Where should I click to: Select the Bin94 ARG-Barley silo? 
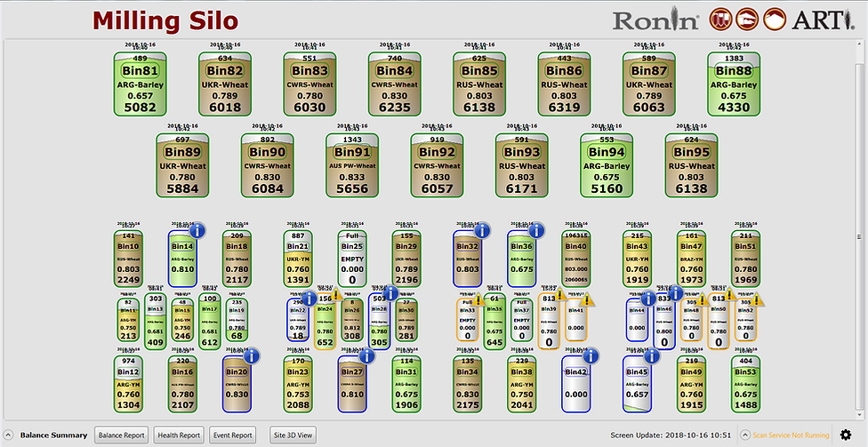[x=607, y=165]
